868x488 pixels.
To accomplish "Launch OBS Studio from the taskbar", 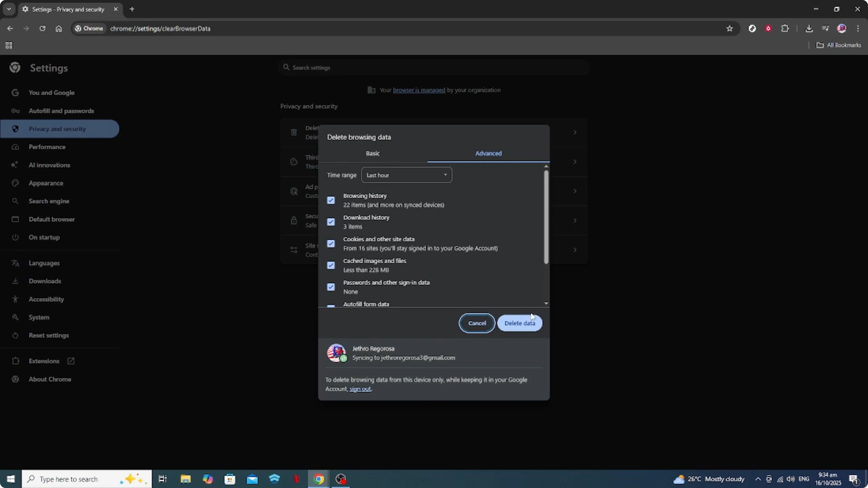I will 341,479.
